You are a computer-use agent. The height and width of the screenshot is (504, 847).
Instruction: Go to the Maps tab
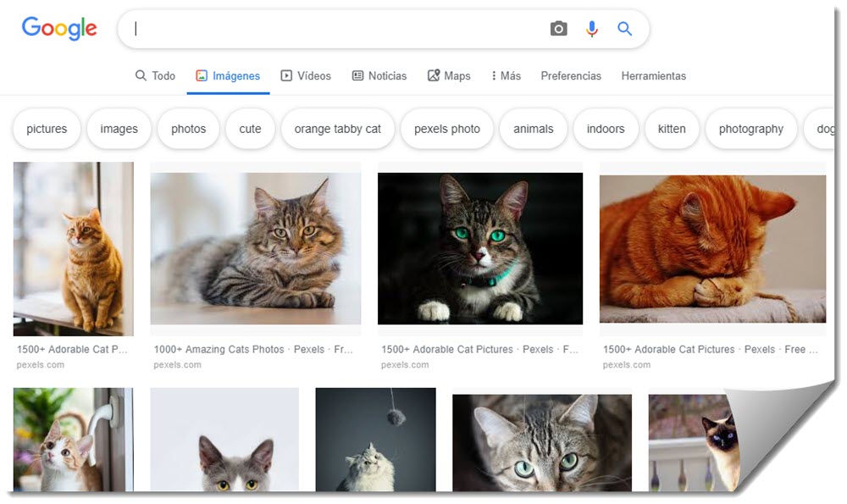pyautogui.click(x=449, y=76)
